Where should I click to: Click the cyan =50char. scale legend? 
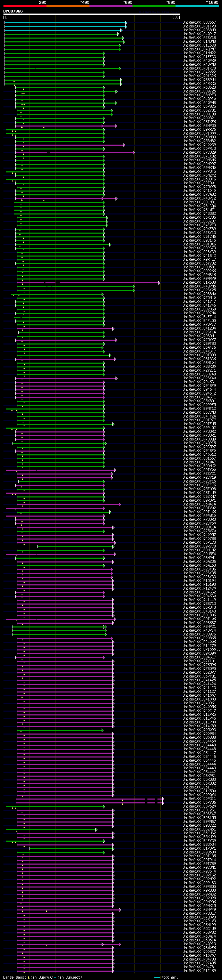point(166,977)
